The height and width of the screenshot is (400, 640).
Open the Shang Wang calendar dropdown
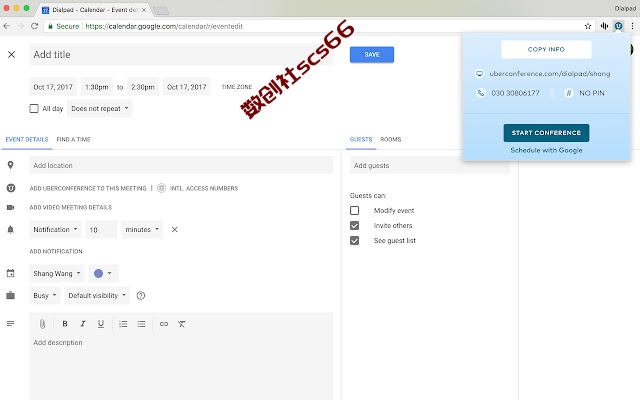[x=57, y=273]
